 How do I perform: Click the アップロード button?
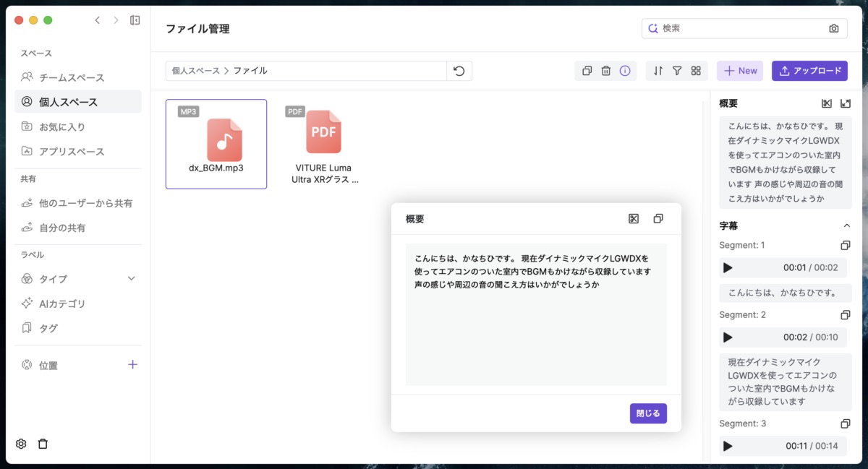pos(809,70)
